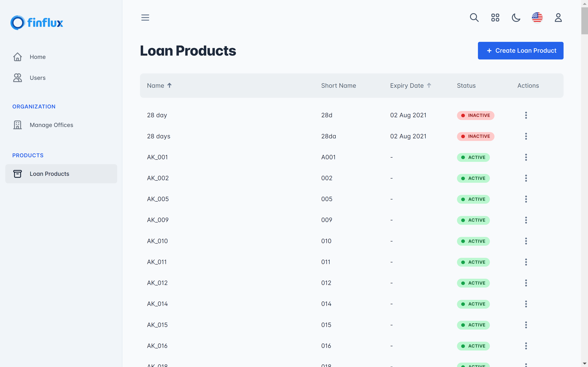This screenshot has width=588, height=367.
Task: Click the apps grid icon
Action: [x=495, y=18]
